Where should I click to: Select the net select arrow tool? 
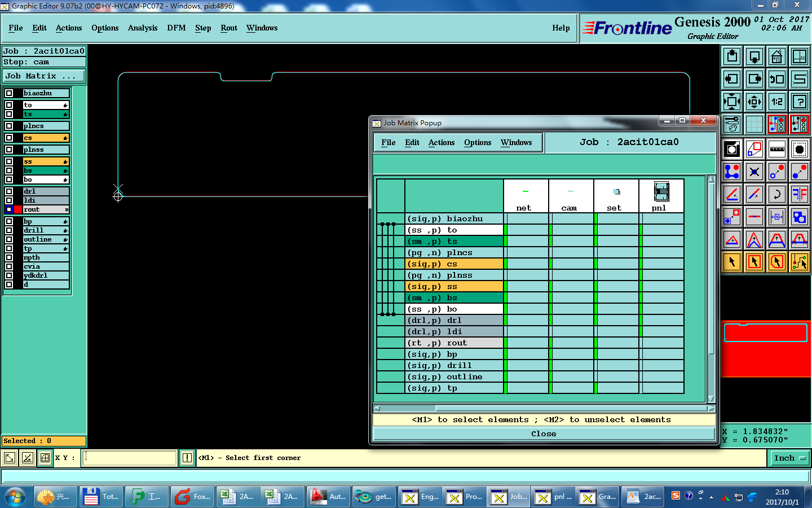[x=800, y=262]
